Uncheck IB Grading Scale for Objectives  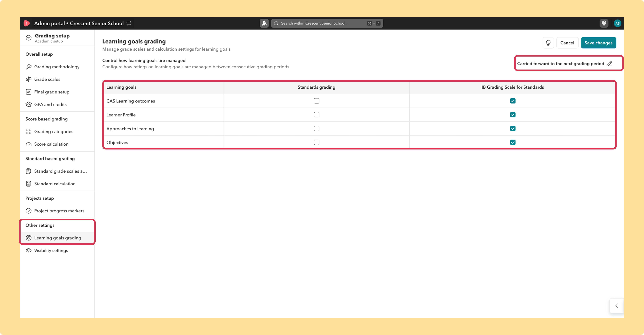[513, 142]
